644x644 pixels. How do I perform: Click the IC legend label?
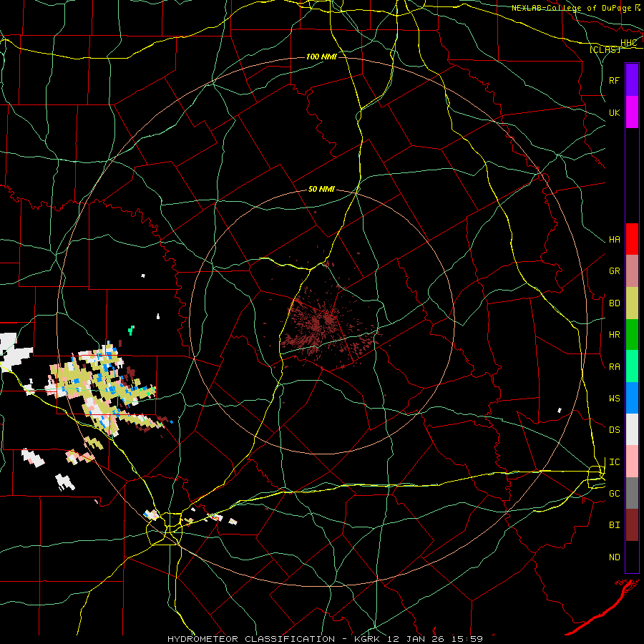pyautogui.click(x=614, y=462)
